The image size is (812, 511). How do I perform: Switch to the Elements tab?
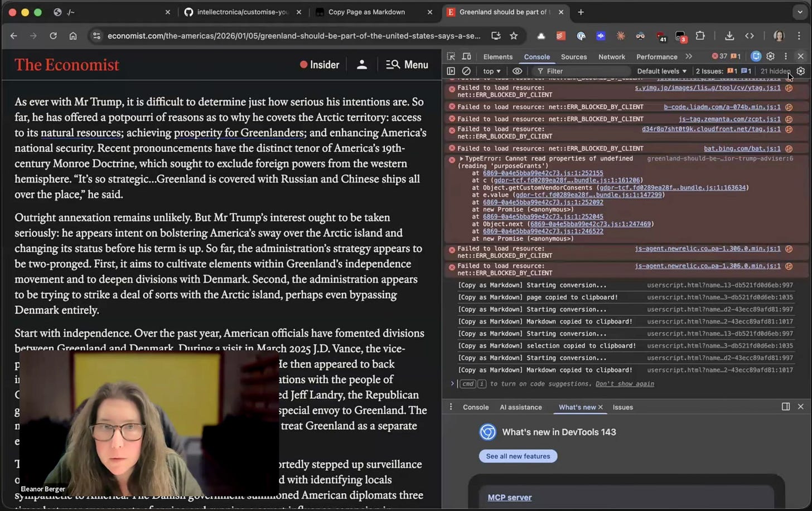point(497,57)
